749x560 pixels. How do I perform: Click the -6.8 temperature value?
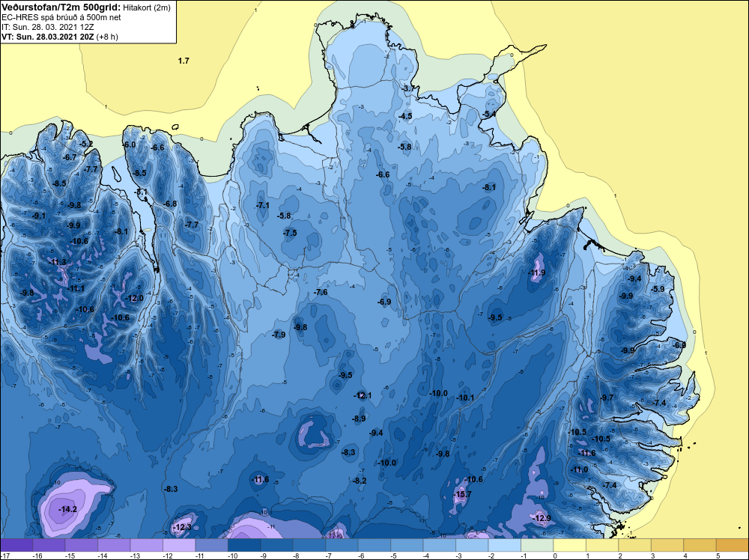coord(169,204)
